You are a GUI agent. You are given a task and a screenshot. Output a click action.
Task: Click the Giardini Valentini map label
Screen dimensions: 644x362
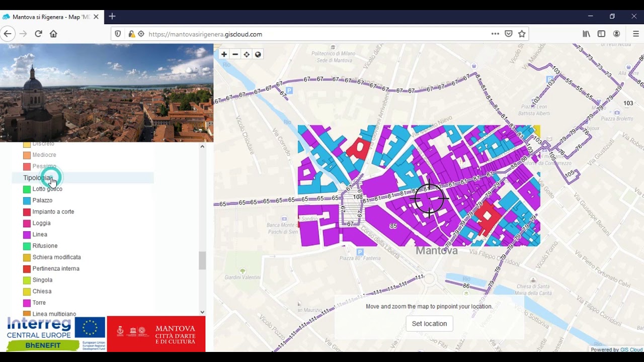tap(243, 278)
